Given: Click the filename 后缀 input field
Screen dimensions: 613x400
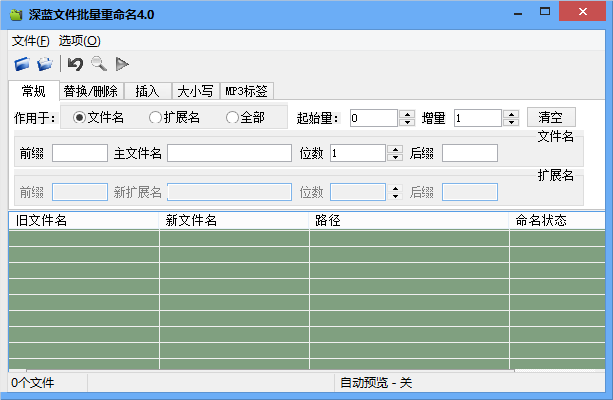Looking at the screenshot, I should click(x=470, y=153).
